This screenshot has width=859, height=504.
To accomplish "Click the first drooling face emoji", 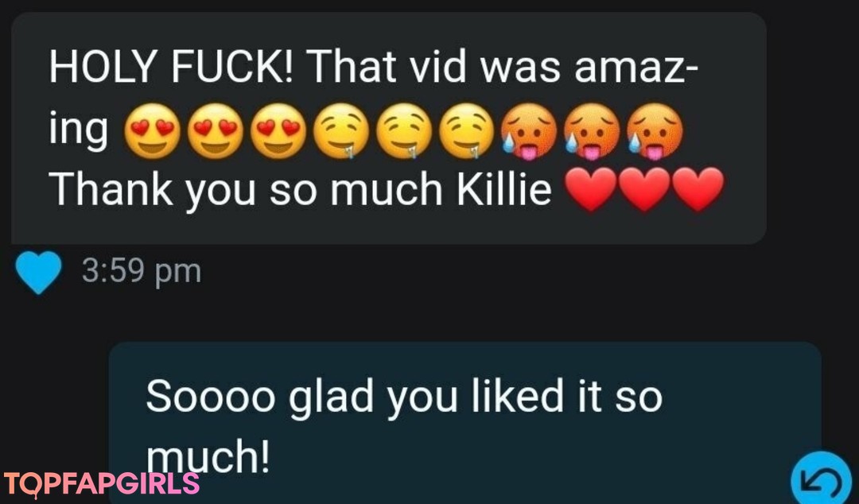I will 341,131.
